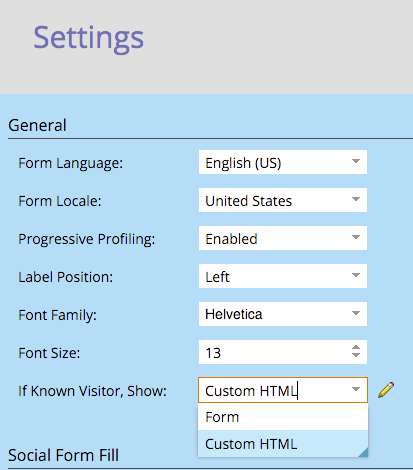Choose Custom HTML from the dropdown list

(x=283, y=444)
